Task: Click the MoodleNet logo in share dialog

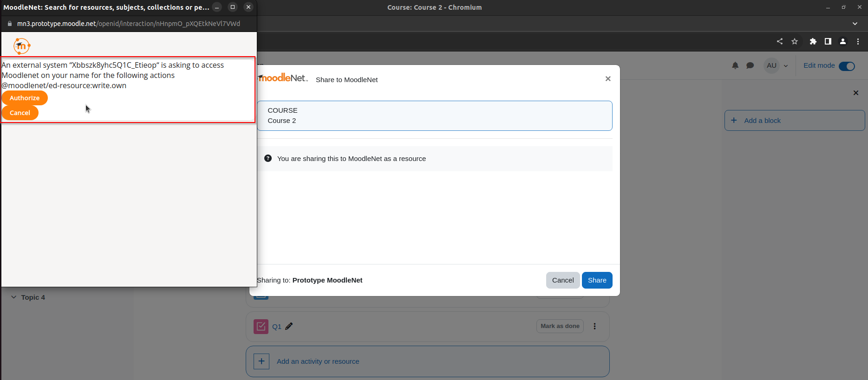Action: pyautogui.click(x=283, y=78)
